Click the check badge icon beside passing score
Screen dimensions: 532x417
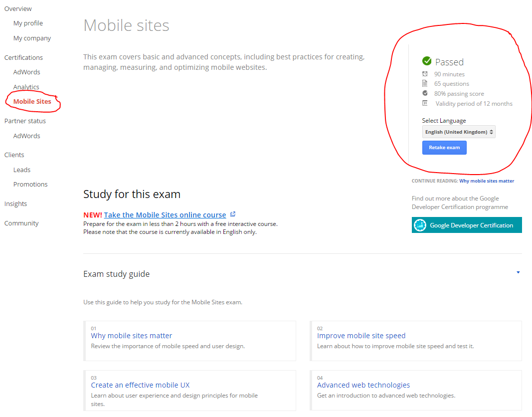[x=425, y=93]
